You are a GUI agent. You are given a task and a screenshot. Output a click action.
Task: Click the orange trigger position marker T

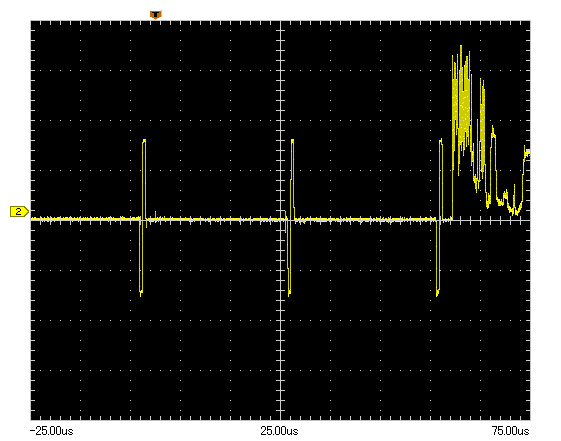(155, 15)
